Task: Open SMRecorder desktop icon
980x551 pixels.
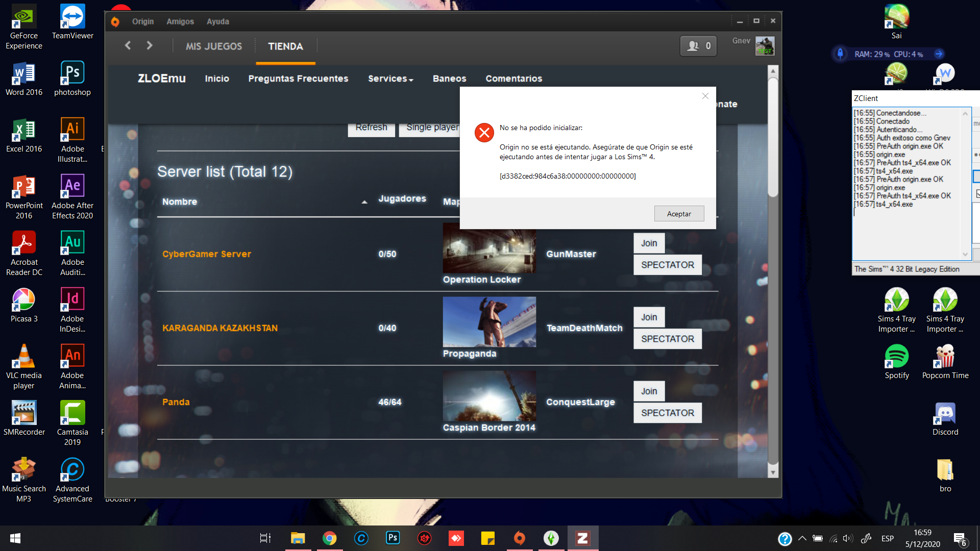Action: click(x=24, y=418)
